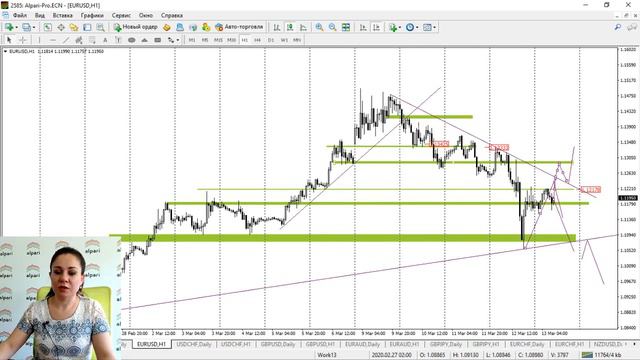The width and height of the screenshot is (640, 360).
Task: Switch to the EURAUD,Daily chart tab
Action: point(362,344)
